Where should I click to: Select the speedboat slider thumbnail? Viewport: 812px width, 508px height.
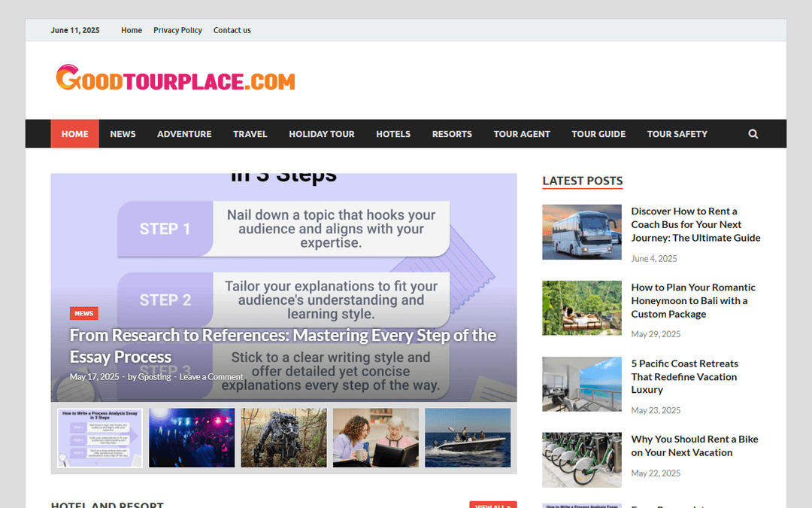(468, 437)
